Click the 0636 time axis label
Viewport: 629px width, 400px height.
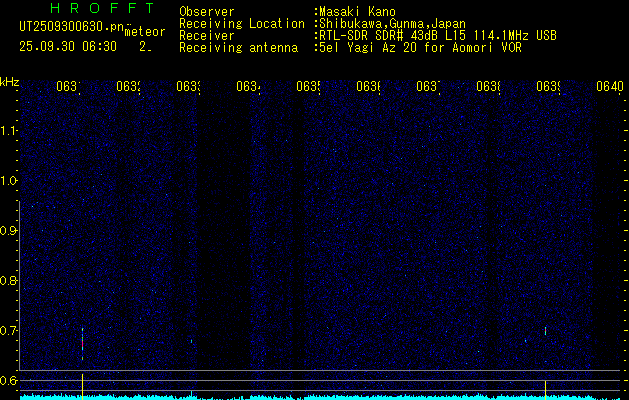[368, 86]
